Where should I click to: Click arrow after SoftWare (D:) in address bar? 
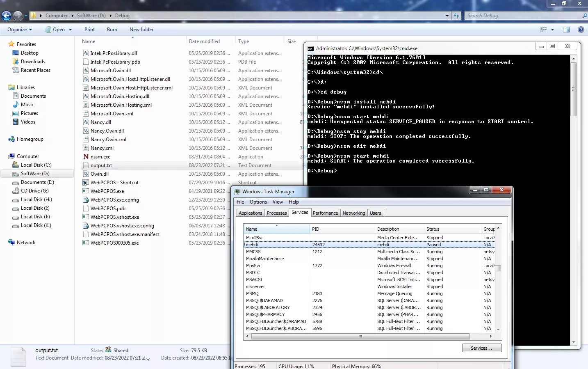coord(110,16)
